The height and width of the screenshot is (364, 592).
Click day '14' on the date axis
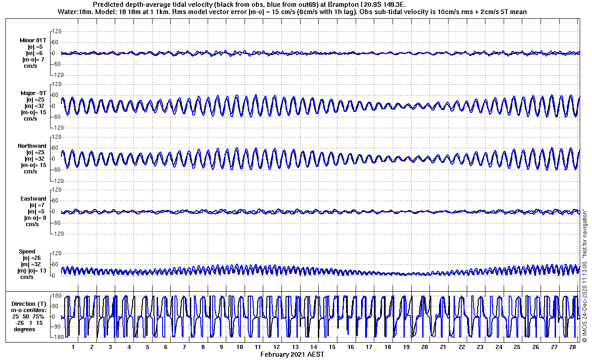coord(314,347)
